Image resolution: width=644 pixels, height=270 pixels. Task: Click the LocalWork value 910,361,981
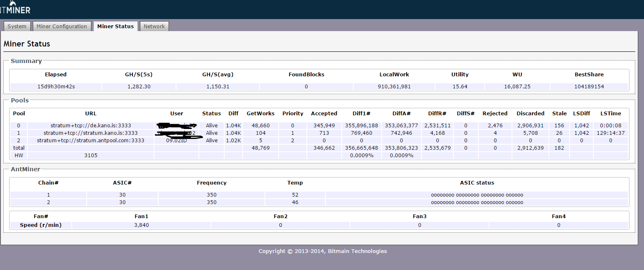click(394, 87)
